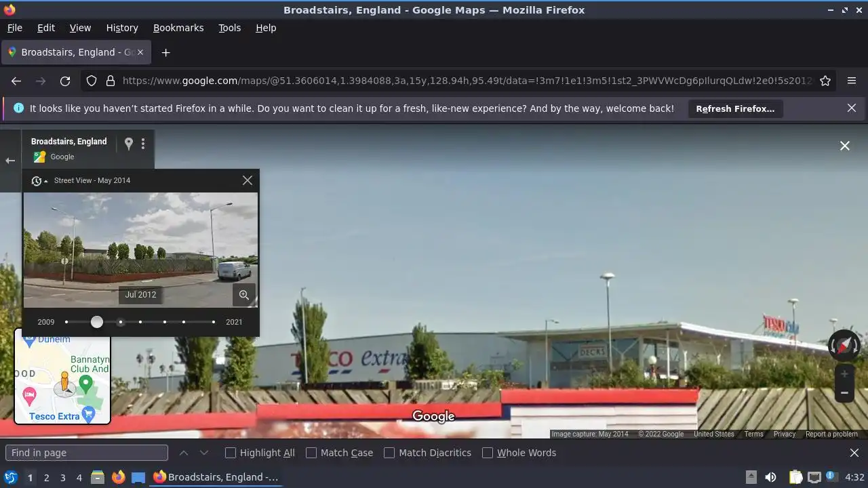
Task: Enable the Match Case checkbox
Action: click(x=311, y=453)
